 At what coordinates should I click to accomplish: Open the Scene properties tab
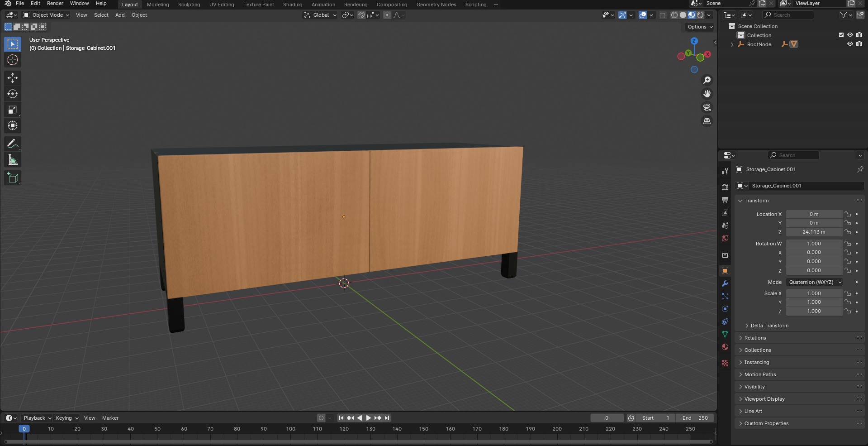tap(725, 225)
